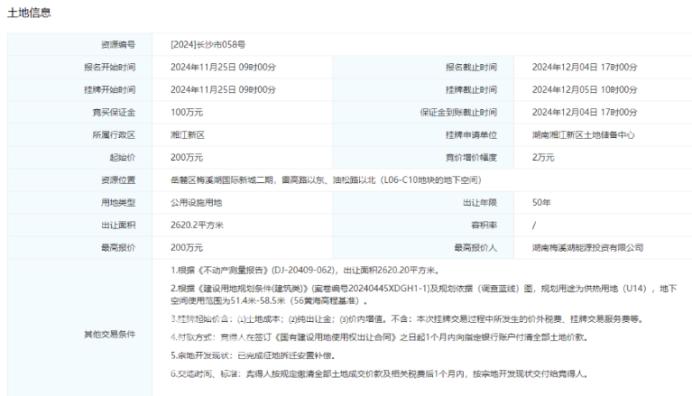Select the 挂牌截止时间 label

point(471,90)
